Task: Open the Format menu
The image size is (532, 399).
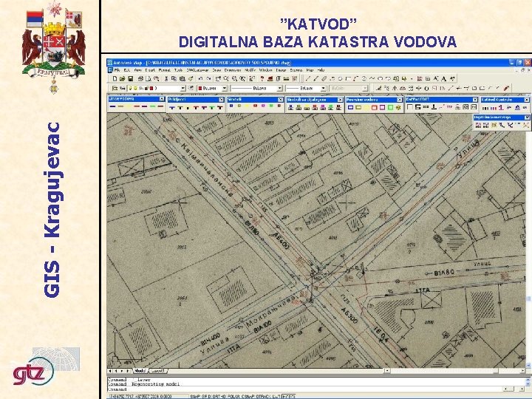Action: (165, 70)
